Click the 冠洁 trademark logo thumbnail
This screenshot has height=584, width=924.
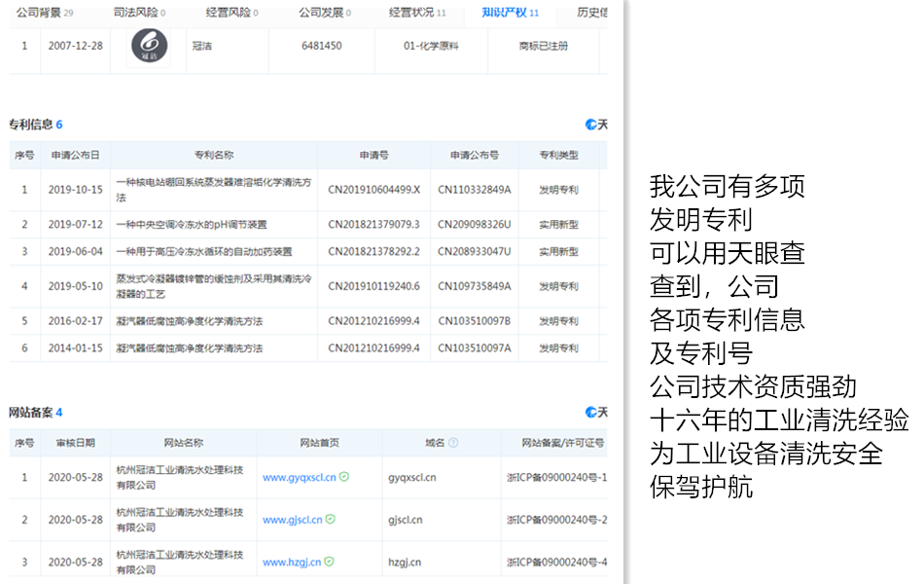click(x=149, y=48)
